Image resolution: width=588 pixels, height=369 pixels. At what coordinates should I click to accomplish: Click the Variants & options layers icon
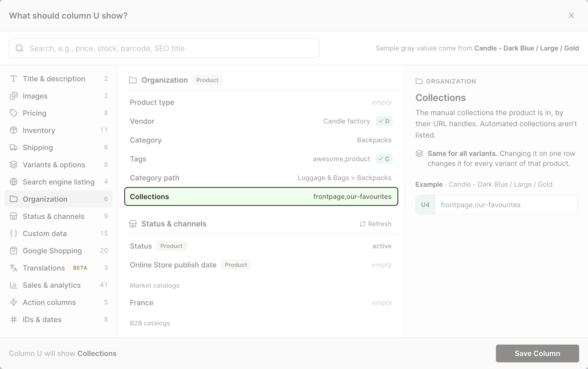coord(14,165)
